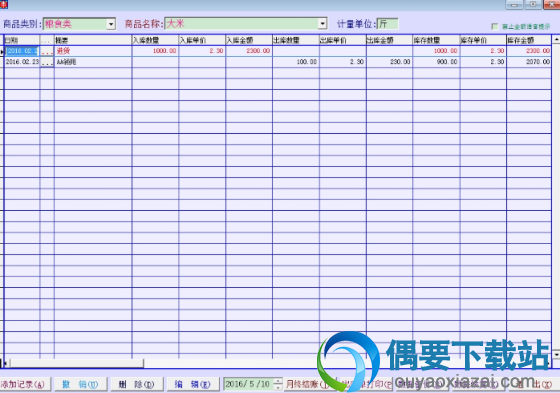This screenshot has height=393, width=560.
Task: Click the date stepper down arrow
Action: pos(278,387)
